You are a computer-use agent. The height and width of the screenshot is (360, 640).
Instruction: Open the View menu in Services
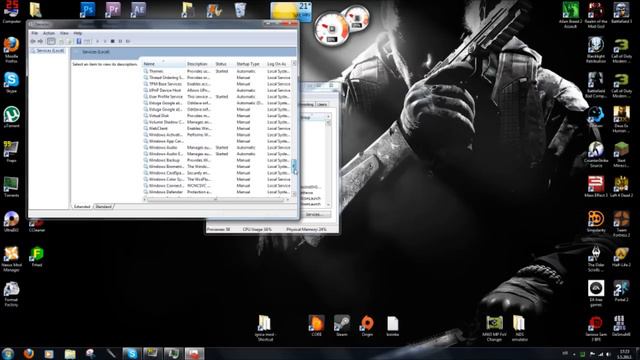64,33
